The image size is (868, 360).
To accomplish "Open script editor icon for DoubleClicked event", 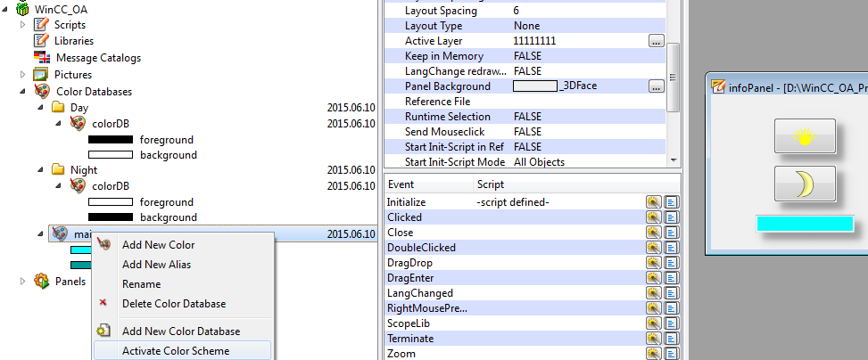I will [670, 248].
